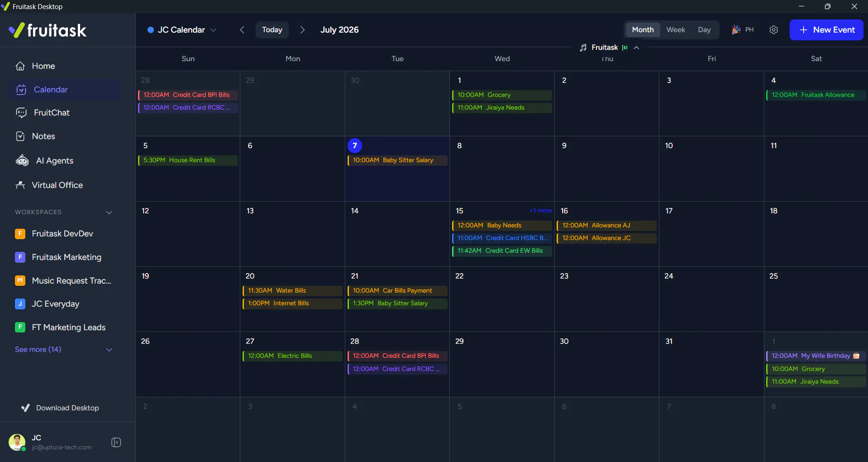This screenshot has width=868, height=462.
Task: Collapse the Workspaces section chevron
Action: coord(109,212)
